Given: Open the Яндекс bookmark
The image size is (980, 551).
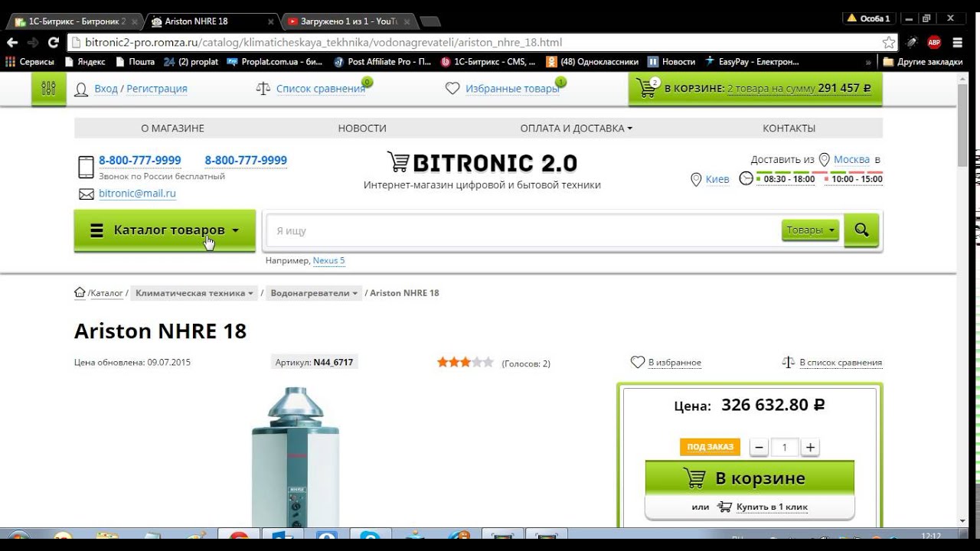Looking at the screenshot, I should [x=85, y=62].
